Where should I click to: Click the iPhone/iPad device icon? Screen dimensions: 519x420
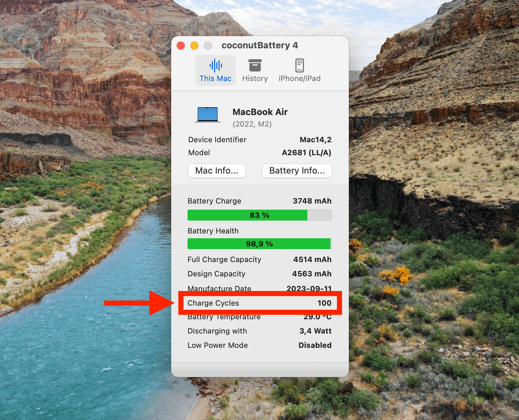[299, 65]
